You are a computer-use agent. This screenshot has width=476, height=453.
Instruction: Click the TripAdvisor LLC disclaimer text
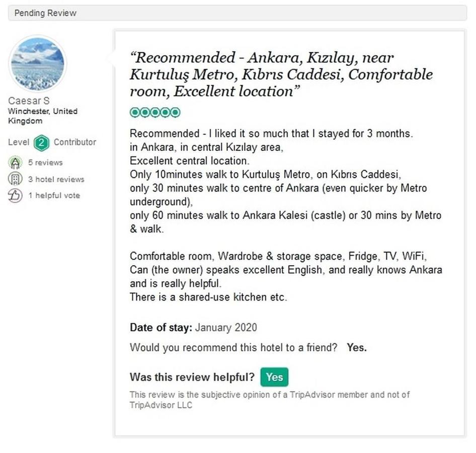[x=270, y=400]
